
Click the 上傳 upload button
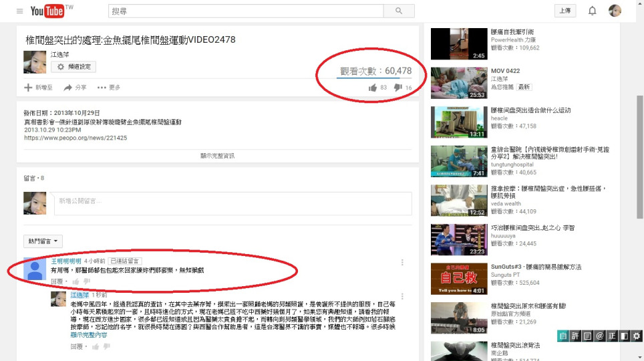point(565,11)
